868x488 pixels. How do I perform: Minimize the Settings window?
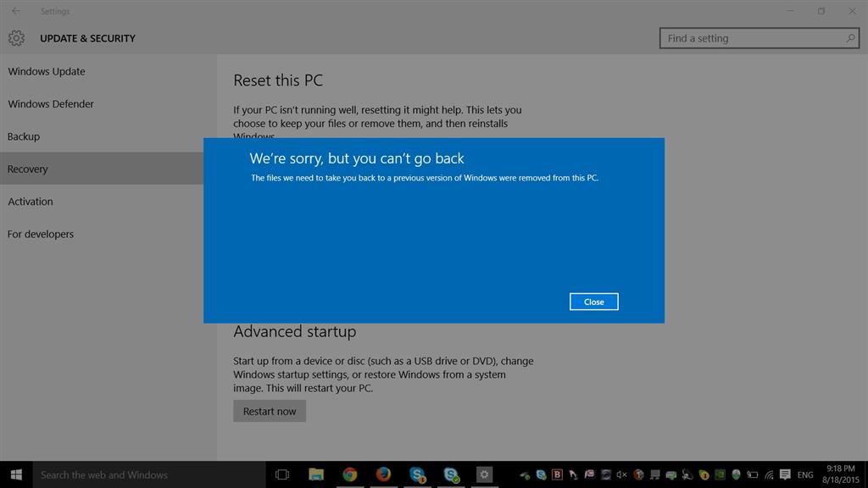tap(790, 11)
